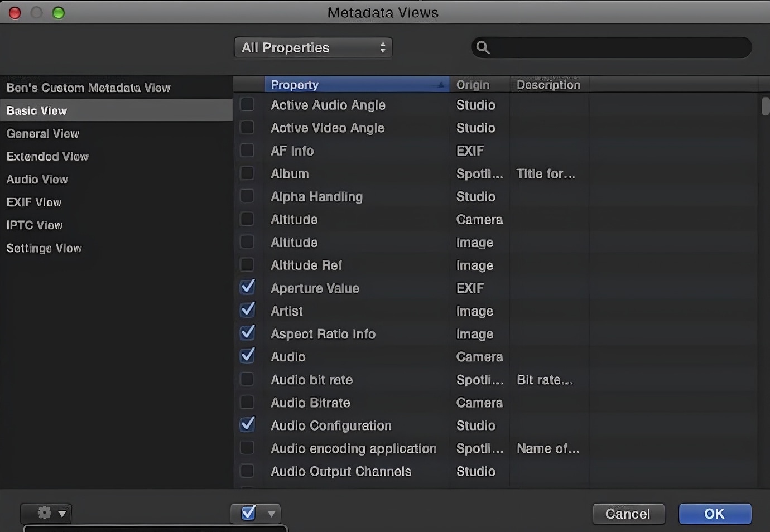
Task: Open the gear action menu
Action: pyautogui.click(x=46, y=513)
